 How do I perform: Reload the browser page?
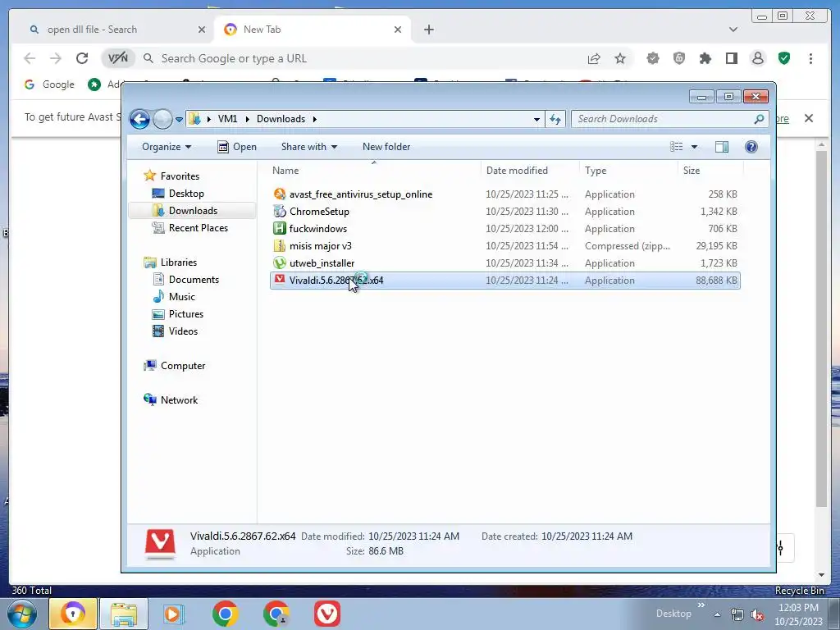tap(81, 58)
